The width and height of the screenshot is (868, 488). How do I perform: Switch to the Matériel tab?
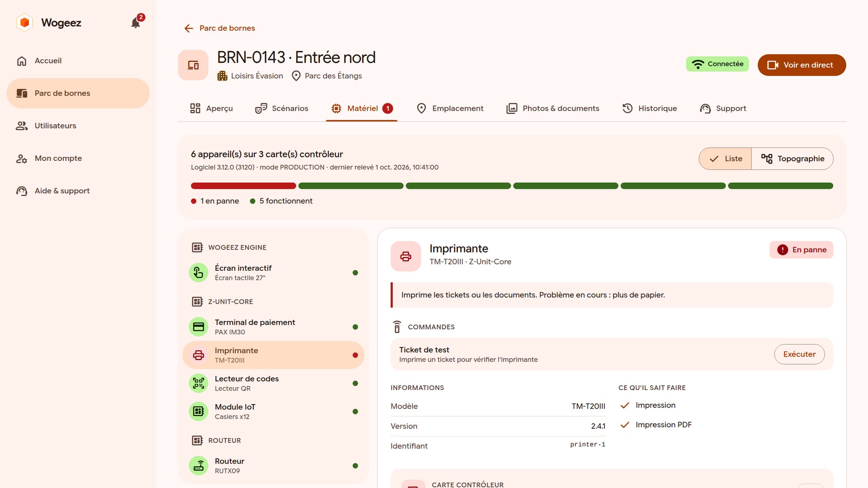click(x=362, y=108)
